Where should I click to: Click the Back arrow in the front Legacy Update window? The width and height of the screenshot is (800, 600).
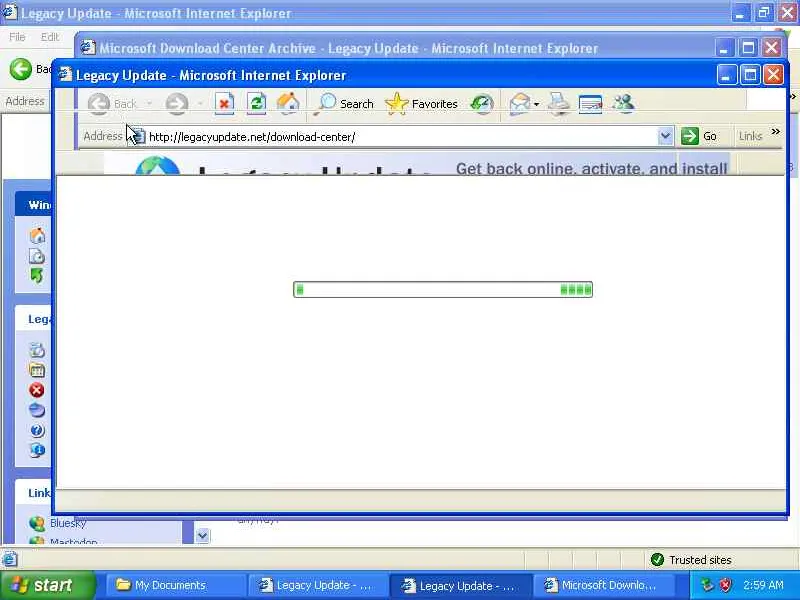tap(99, 104)
